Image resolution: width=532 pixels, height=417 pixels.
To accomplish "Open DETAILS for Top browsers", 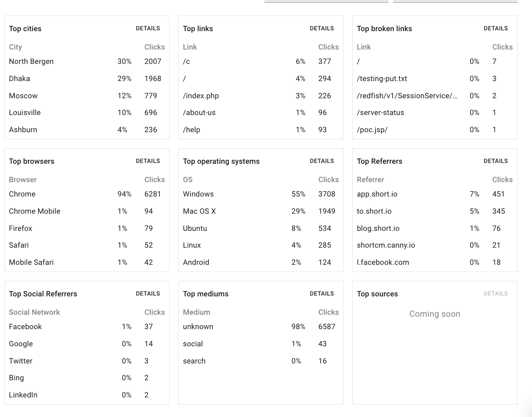I will pos(148,161).
